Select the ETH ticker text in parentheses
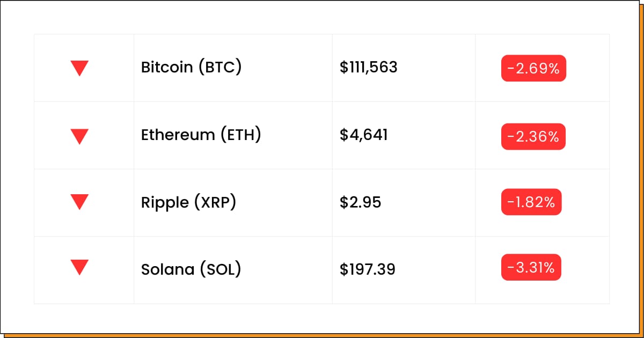This screenshot has height=338, width=644. [x=241, y=135]
